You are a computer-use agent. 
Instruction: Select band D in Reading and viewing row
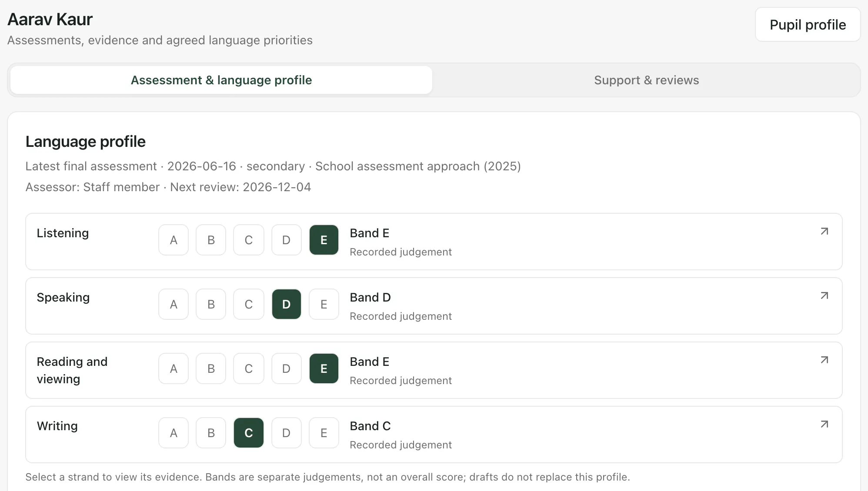[x=286, y=368]
